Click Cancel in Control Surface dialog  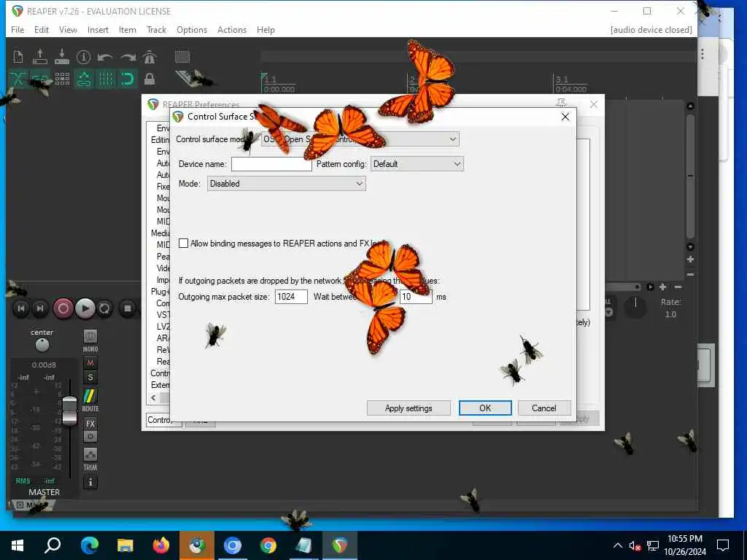(x=544, y=408)
